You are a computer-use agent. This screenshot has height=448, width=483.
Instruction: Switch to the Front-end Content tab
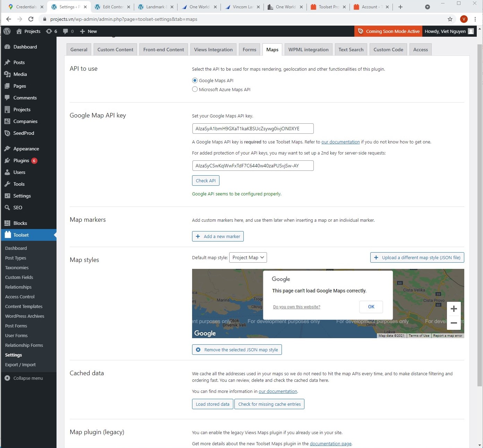point(164,50)
